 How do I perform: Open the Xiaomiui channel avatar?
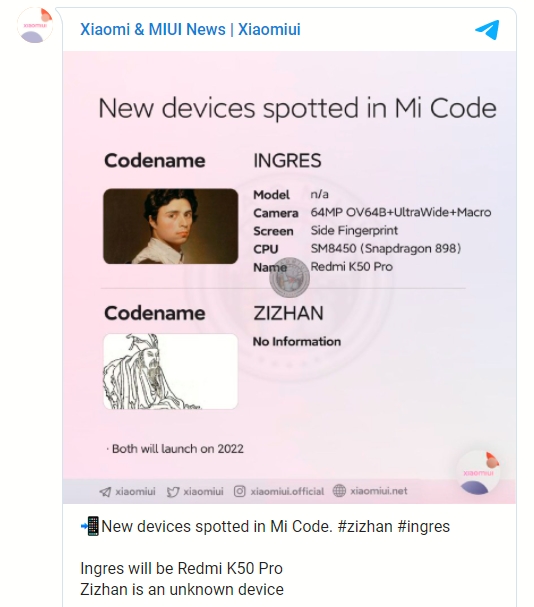[x=35, y=25]
